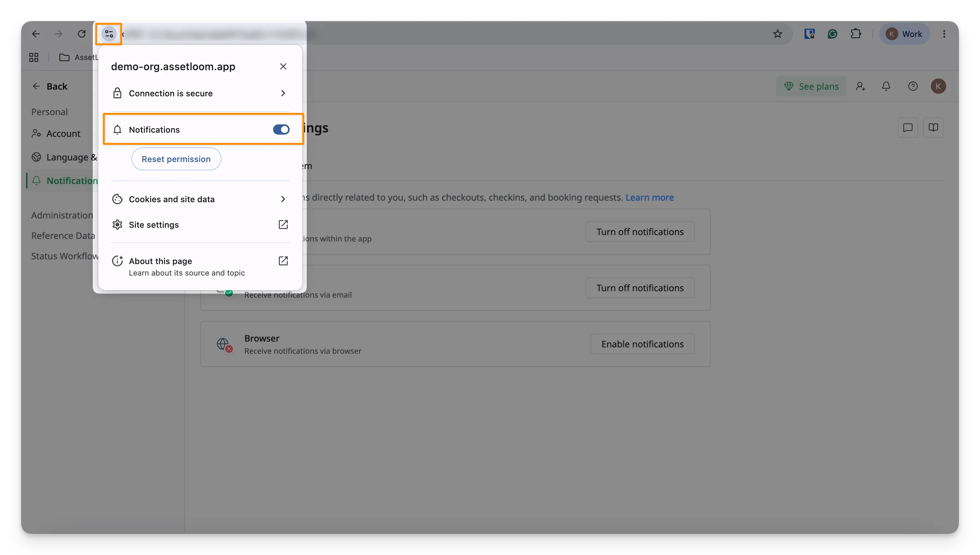Click the cookie icon
The image size is (980, 555).
pos(117,199)
